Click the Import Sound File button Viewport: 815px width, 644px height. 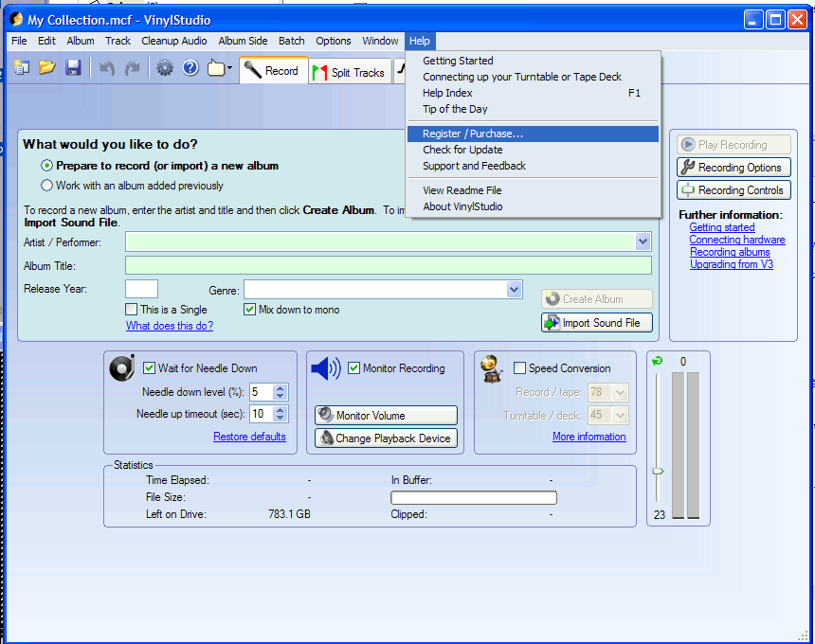click(596, 323)
